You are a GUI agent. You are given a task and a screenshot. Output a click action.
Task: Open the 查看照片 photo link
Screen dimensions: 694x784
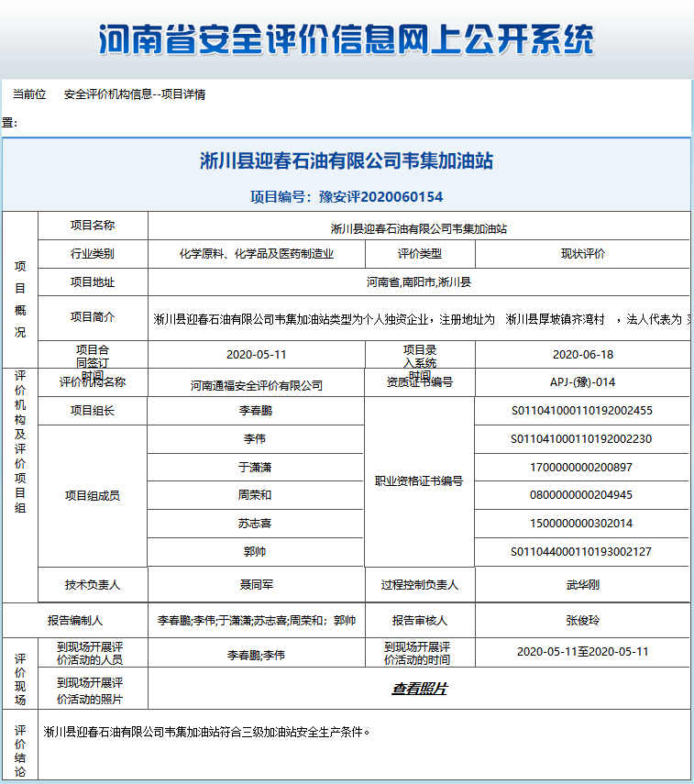pos(419,689)
